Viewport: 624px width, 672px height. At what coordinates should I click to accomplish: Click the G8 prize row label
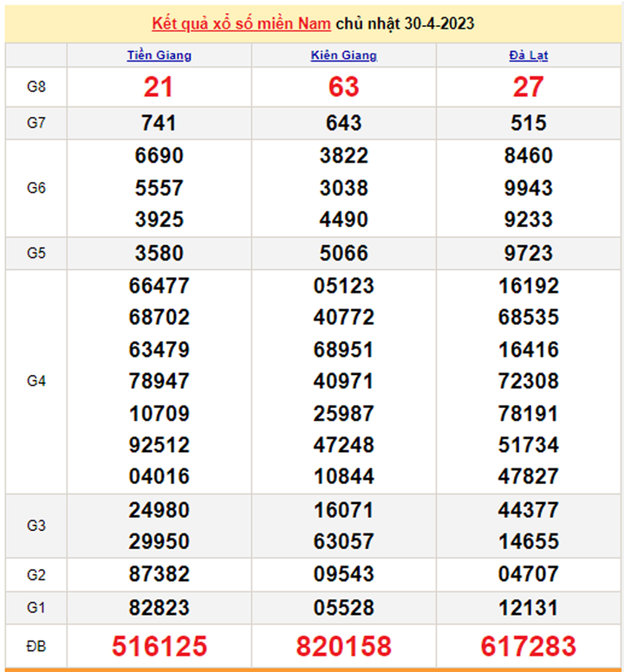36,87
